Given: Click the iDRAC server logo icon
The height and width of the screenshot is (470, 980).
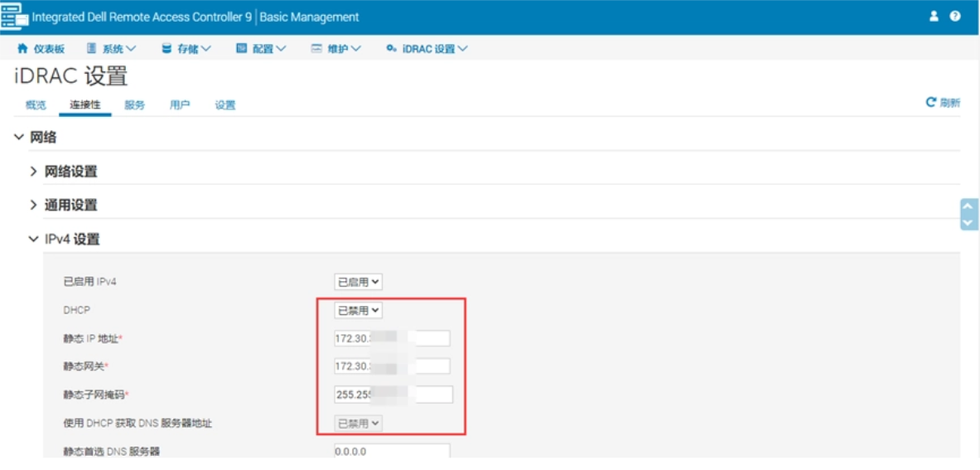Looking at the screenshot, I should tap(14, 17).
